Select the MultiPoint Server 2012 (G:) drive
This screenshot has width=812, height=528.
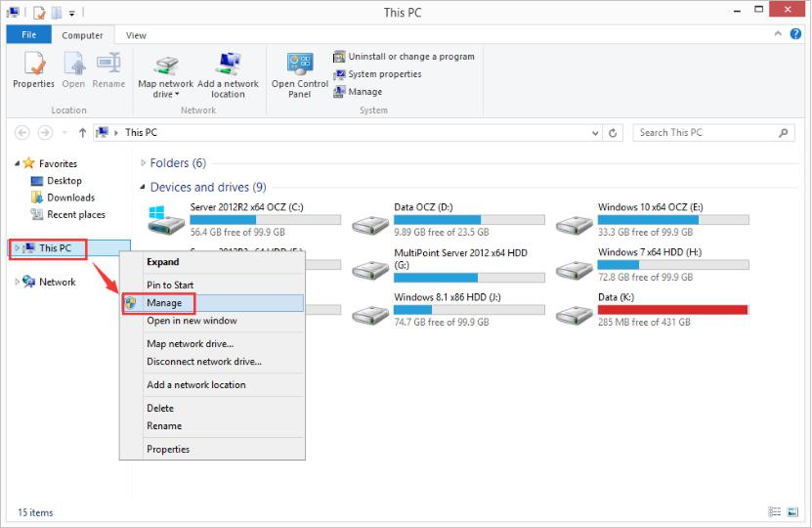tap(449, 265)
